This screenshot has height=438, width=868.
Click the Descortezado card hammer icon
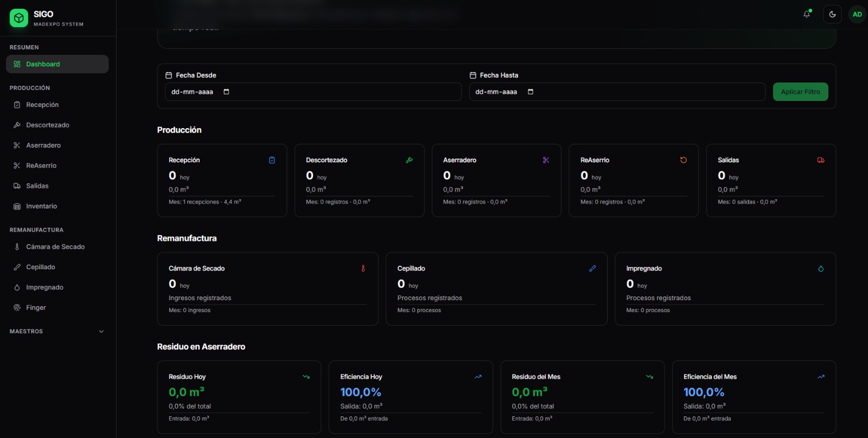pyautogui.click(x=410, y=160)
